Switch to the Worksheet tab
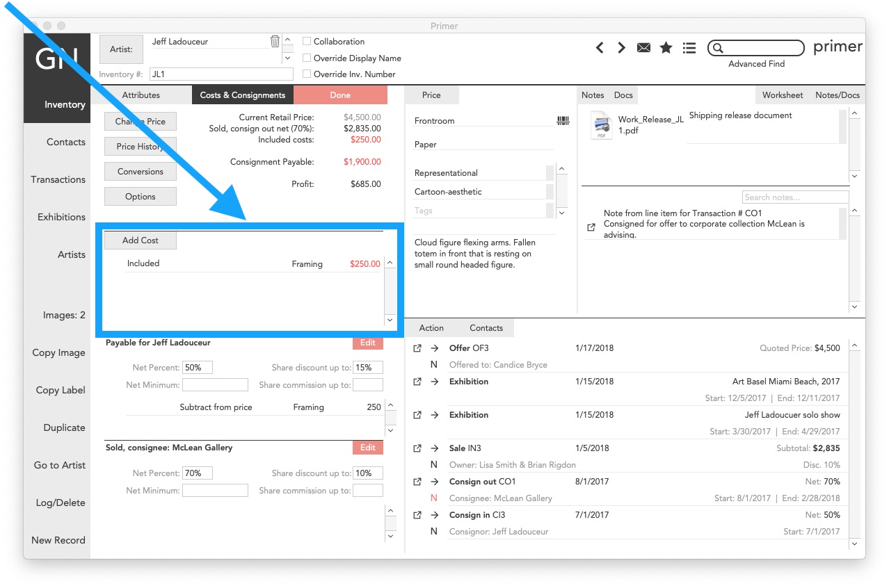889x588 pixels. (x=782, y=95)
